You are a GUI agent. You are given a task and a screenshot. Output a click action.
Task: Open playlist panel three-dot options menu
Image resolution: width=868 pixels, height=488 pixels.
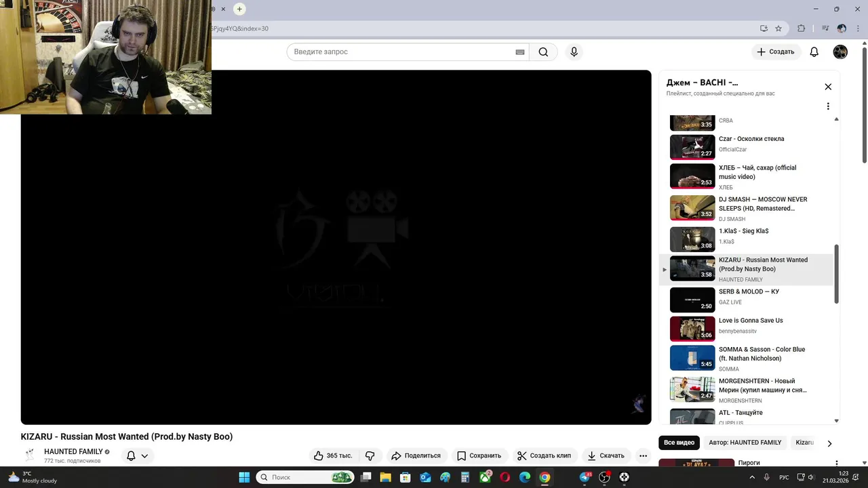(x=828, y=106)
